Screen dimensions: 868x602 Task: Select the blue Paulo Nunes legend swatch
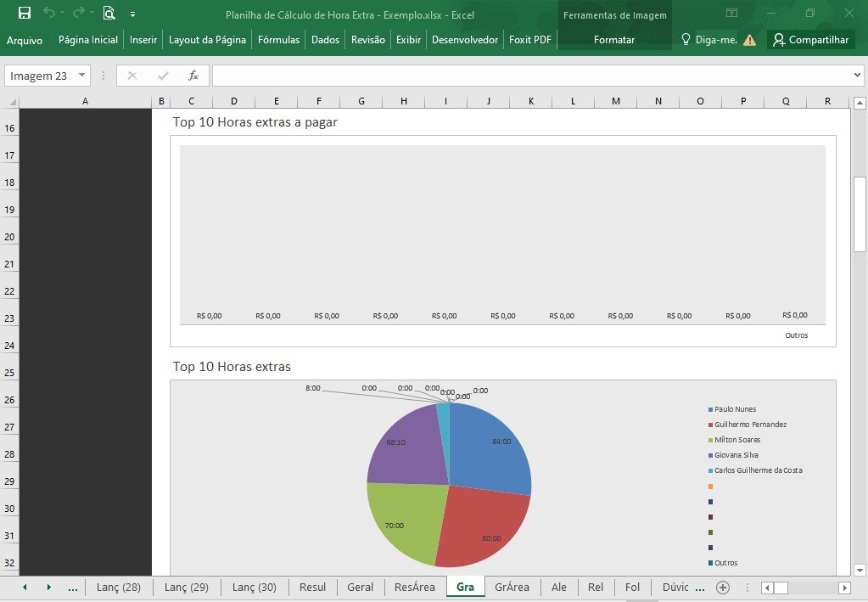[x=710, y=410]
